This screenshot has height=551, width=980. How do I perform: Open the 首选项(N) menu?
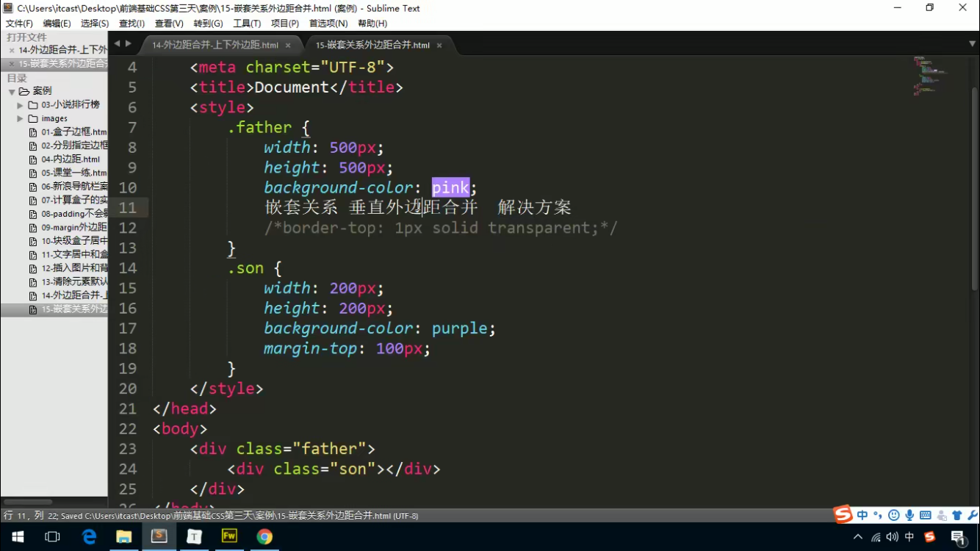328,24
